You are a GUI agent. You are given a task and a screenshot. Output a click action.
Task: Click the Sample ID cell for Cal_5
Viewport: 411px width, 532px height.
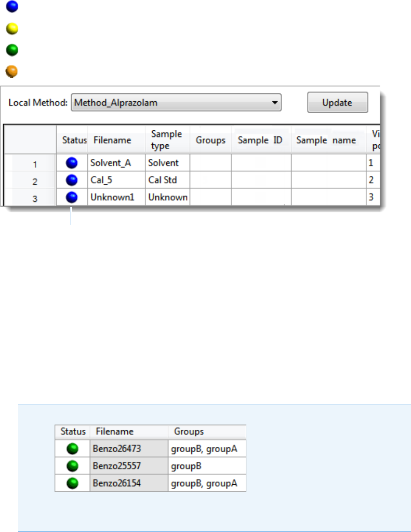(261, 180)
